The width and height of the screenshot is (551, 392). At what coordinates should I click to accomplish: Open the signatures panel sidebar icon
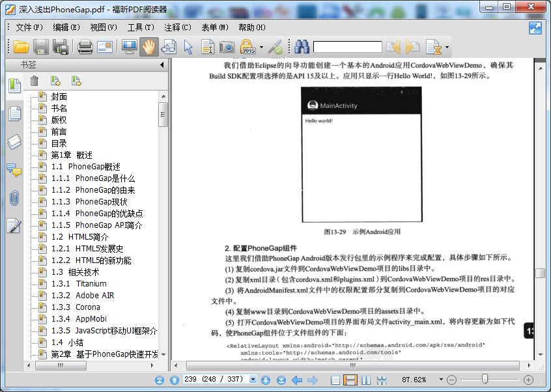click(x=14, y=226)
